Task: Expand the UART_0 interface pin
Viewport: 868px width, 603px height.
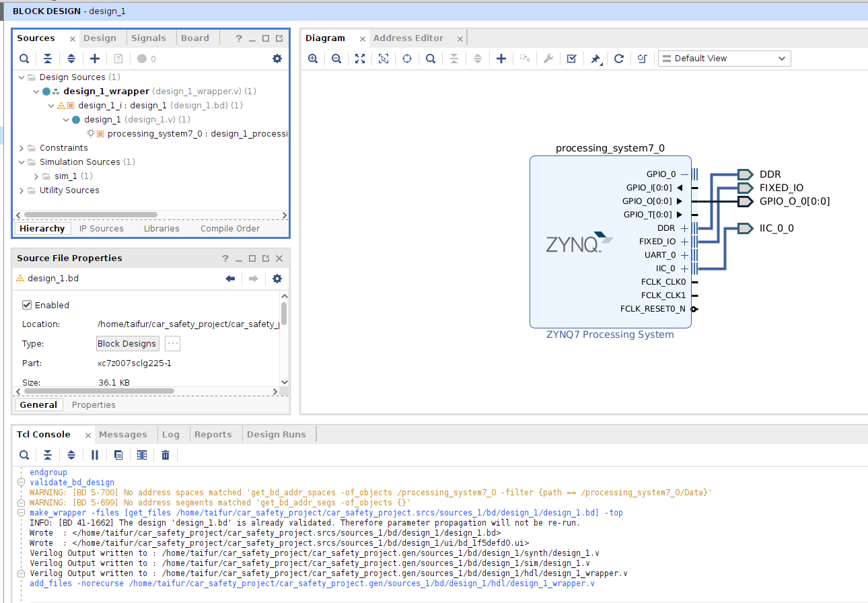Action: (x=685, y=255)
